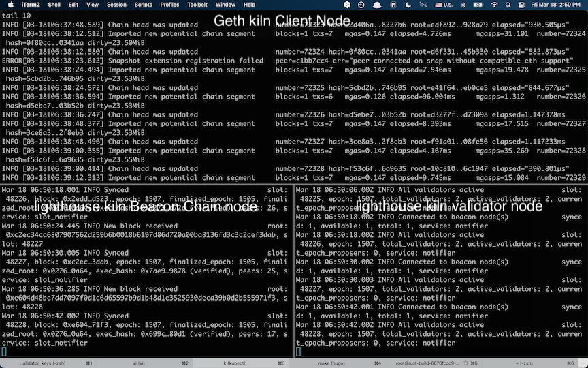The width and height of the screenshot is (588, 368).
Task: Click the ERROR Snapshot extension registration failed line
Action: [288, 61]
